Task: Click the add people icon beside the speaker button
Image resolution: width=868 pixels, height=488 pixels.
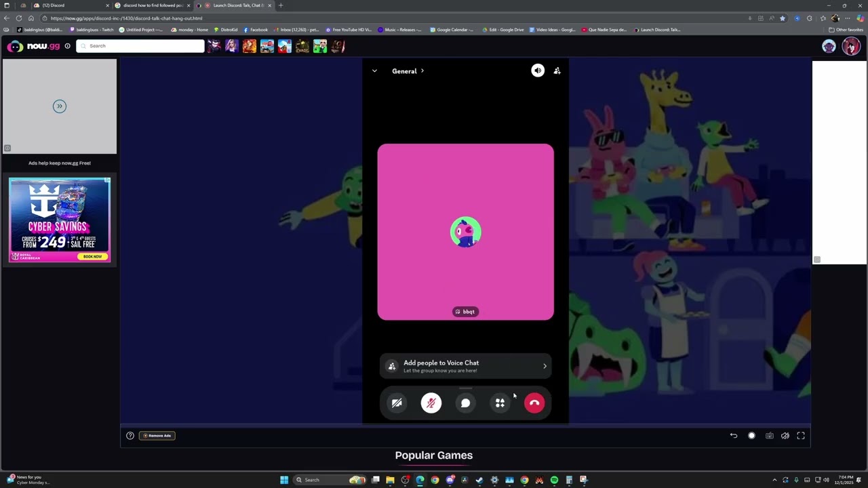Action: pyautogui.click(x=557, y=70)
